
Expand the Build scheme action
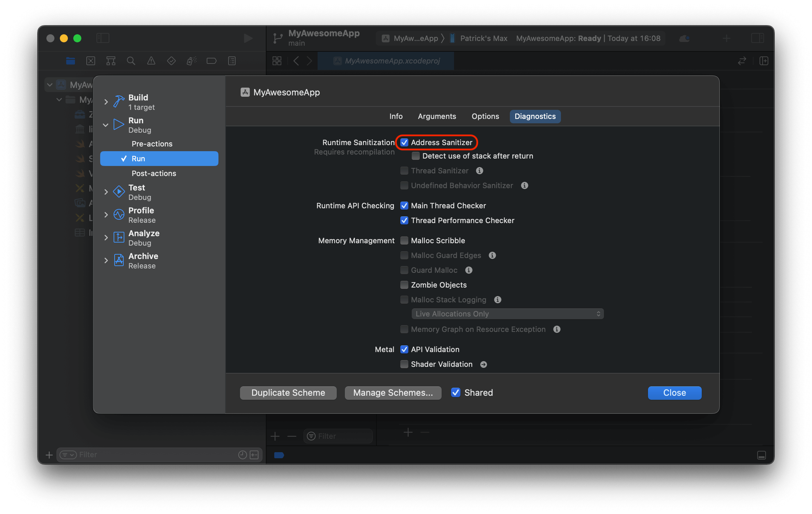pyautogui.click(x=106, y=102)
